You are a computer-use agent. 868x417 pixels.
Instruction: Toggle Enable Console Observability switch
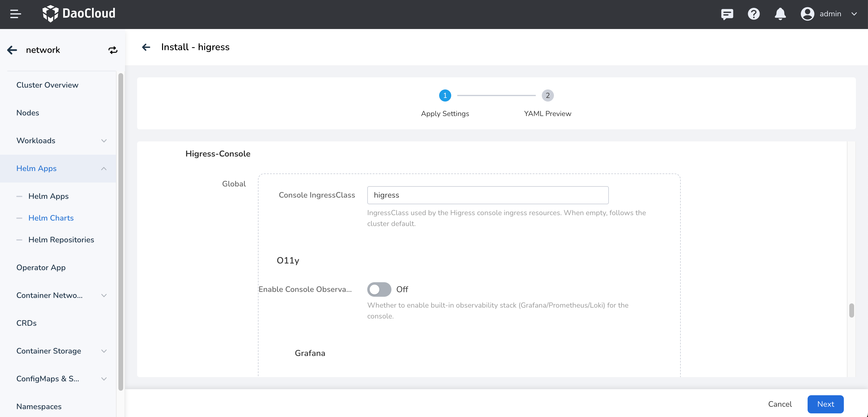[x=379, y=289]
